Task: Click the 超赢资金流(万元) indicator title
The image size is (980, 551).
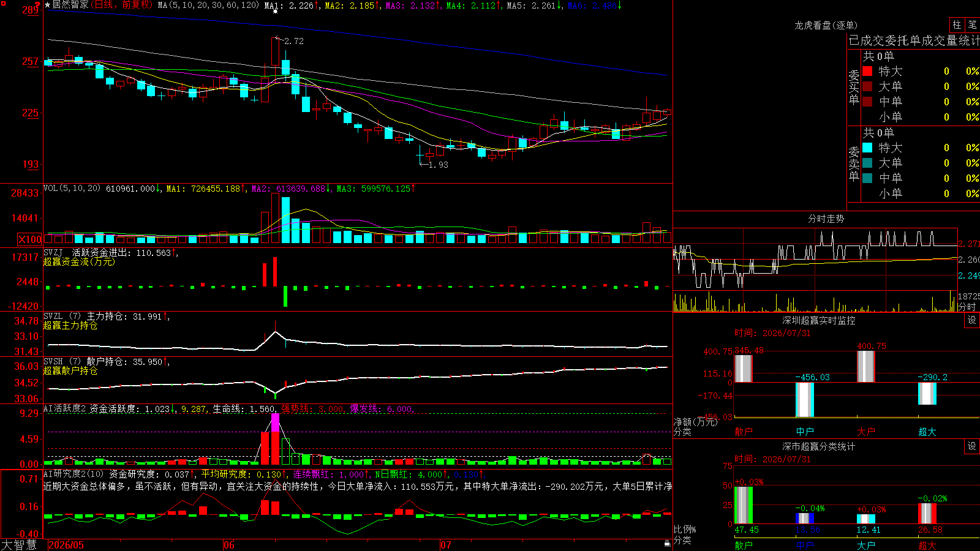Action: point(79,262)
